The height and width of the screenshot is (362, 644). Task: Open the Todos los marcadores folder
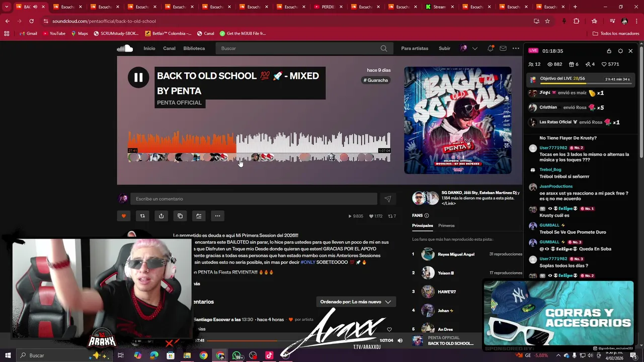[x=616, y=33]
